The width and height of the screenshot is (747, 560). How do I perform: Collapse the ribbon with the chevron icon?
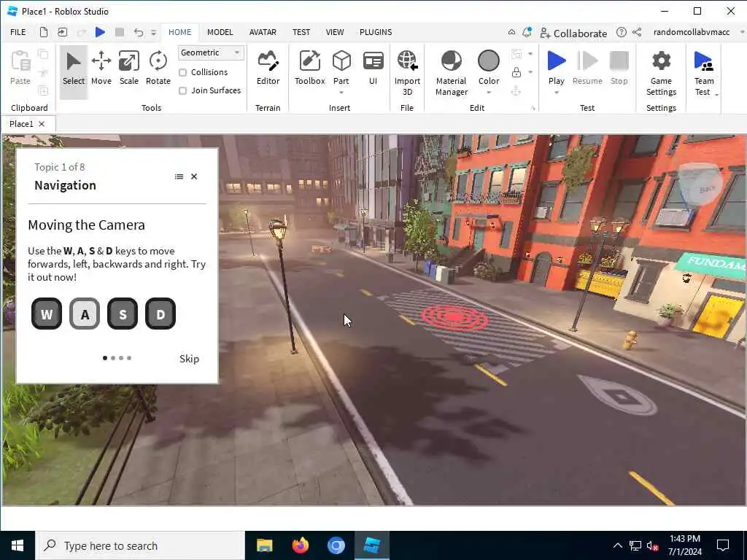(511, 32)
